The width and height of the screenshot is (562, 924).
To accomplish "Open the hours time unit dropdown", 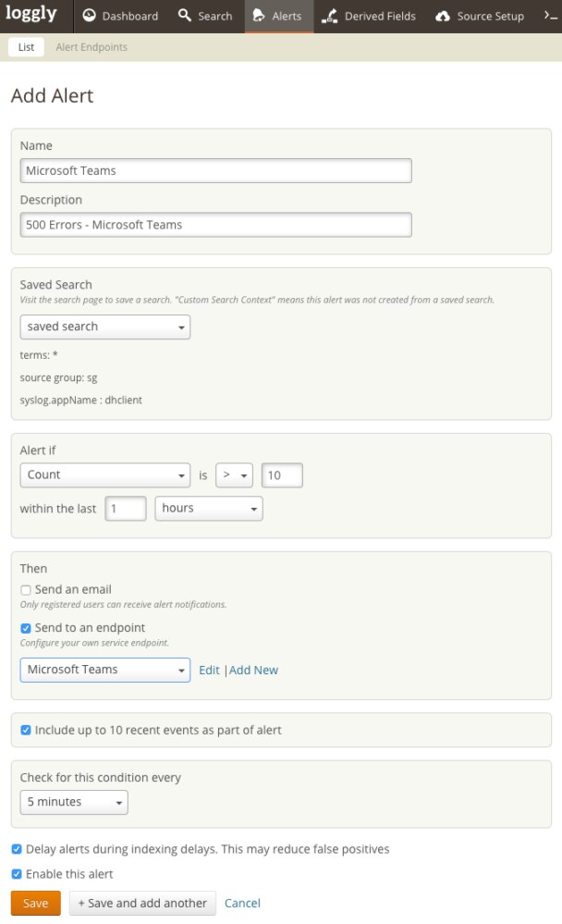I will [208, 509].
